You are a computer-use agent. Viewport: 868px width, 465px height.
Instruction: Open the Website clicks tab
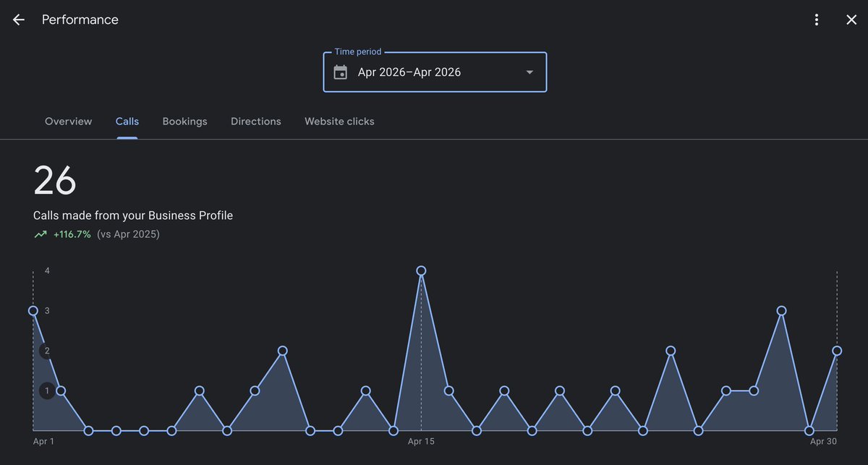(339, 121)
